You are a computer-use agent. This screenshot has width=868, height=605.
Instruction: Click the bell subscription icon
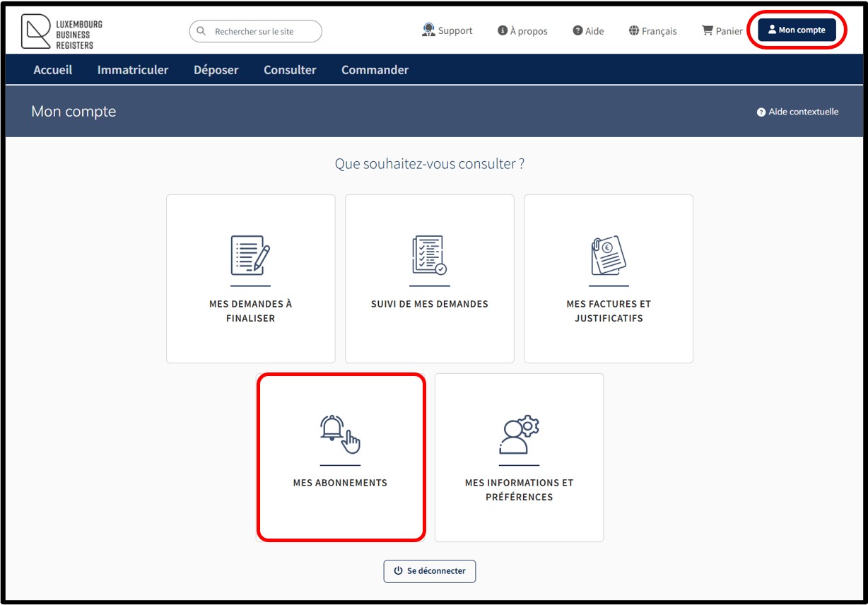(x=339, y=434)
